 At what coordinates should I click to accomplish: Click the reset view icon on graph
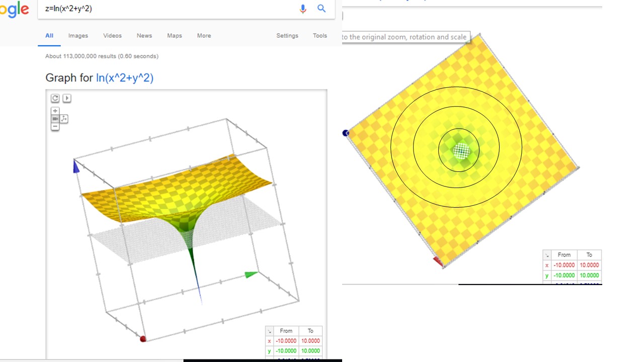(x=55, y=99)
